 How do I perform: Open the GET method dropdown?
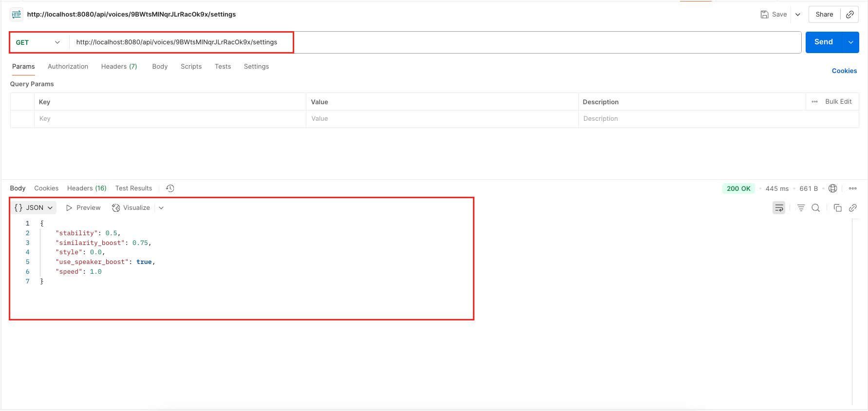[x=38, y=42]
